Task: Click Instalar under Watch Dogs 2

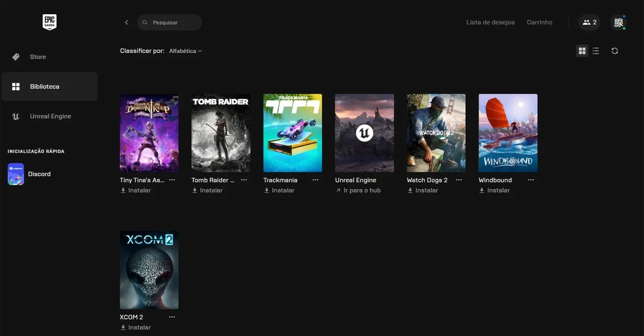Action: coord(426,191)
